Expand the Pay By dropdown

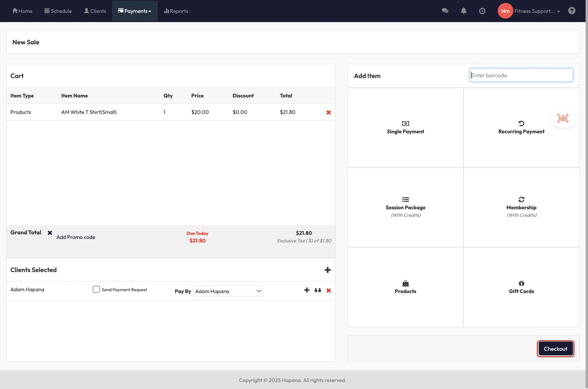click(227, 291)
